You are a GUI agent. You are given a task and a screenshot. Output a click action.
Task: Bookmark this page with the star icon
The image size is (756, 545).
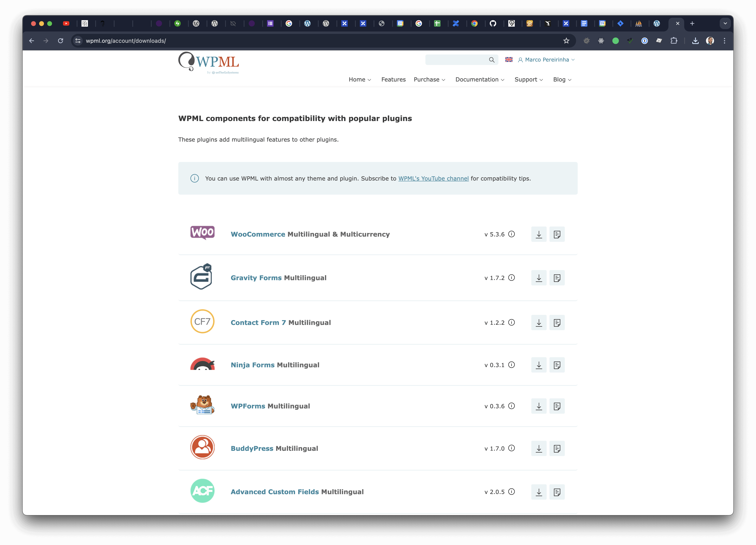[x=566, y=41]
